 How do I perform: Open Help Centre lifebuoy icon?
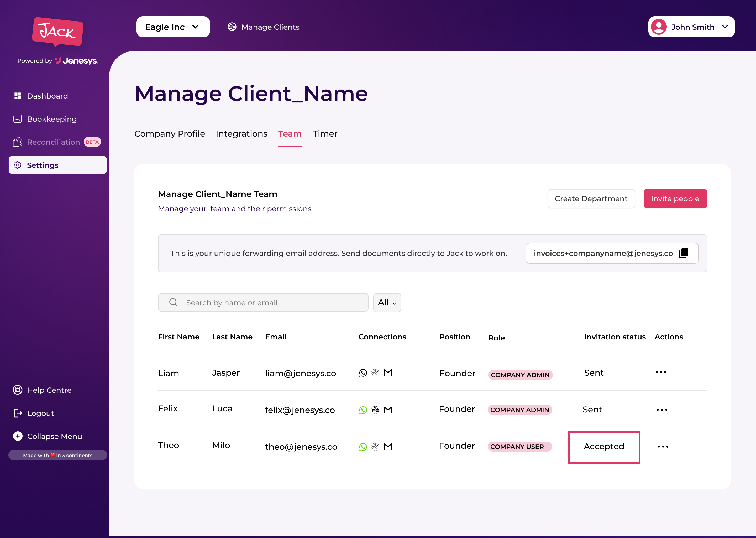click(x=18, y=390)
